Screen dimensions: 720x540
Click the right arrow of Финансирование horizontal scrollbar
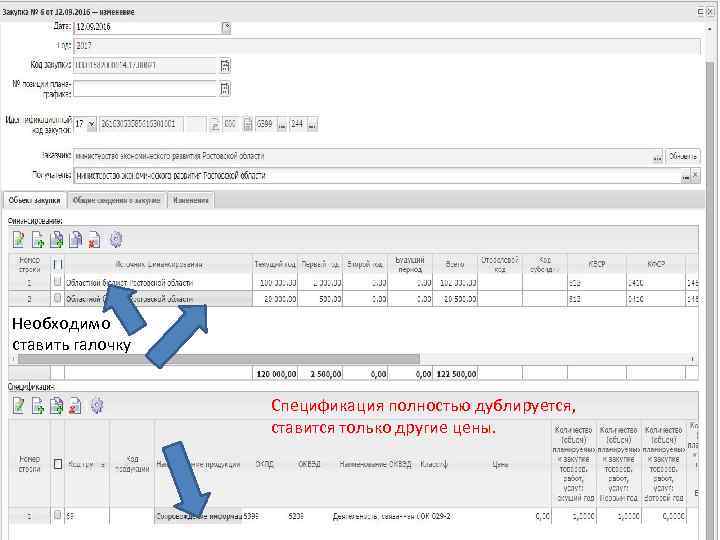point(692,359)
